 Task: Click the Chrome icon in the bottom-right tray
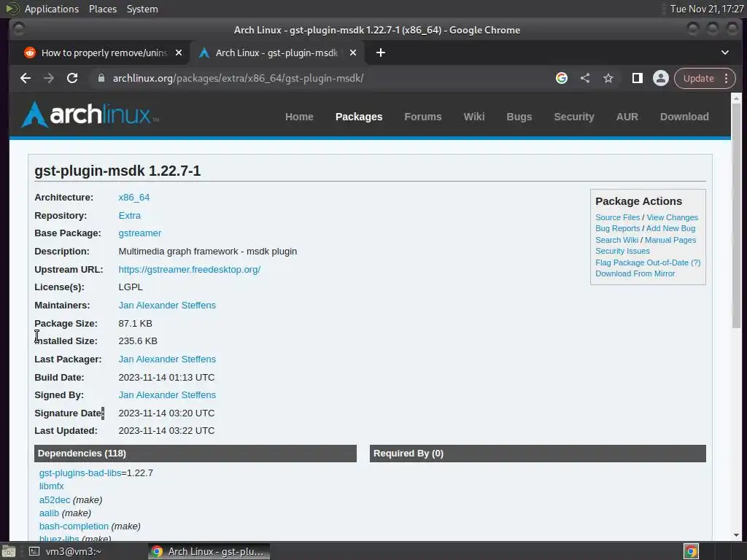(x=692, y=551)
